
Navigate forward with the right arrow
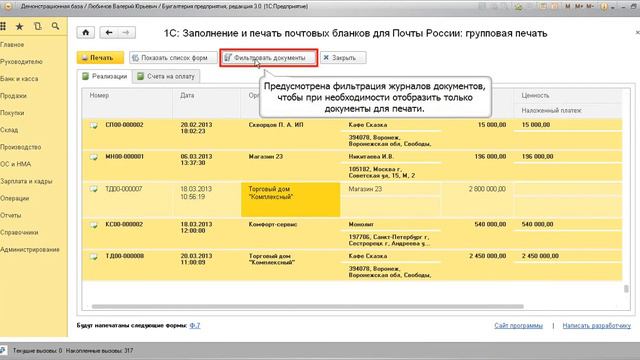127,33
